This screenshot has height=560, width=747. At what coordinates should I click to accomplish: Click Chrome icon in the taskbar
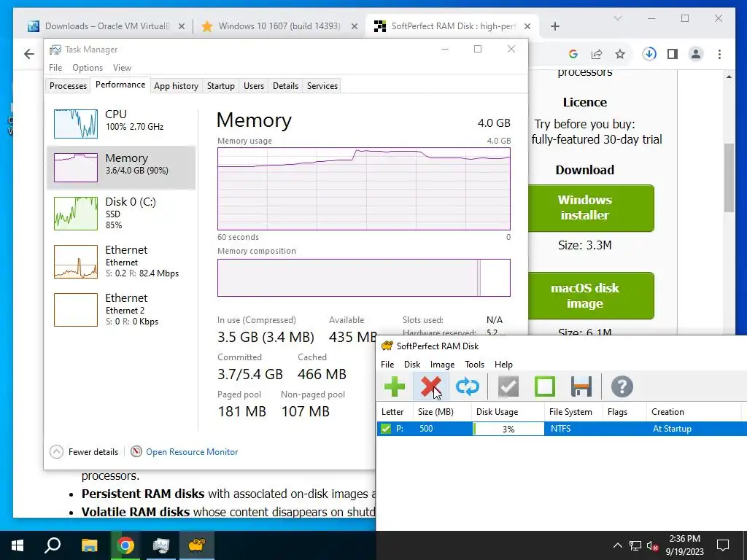(125, 545)
